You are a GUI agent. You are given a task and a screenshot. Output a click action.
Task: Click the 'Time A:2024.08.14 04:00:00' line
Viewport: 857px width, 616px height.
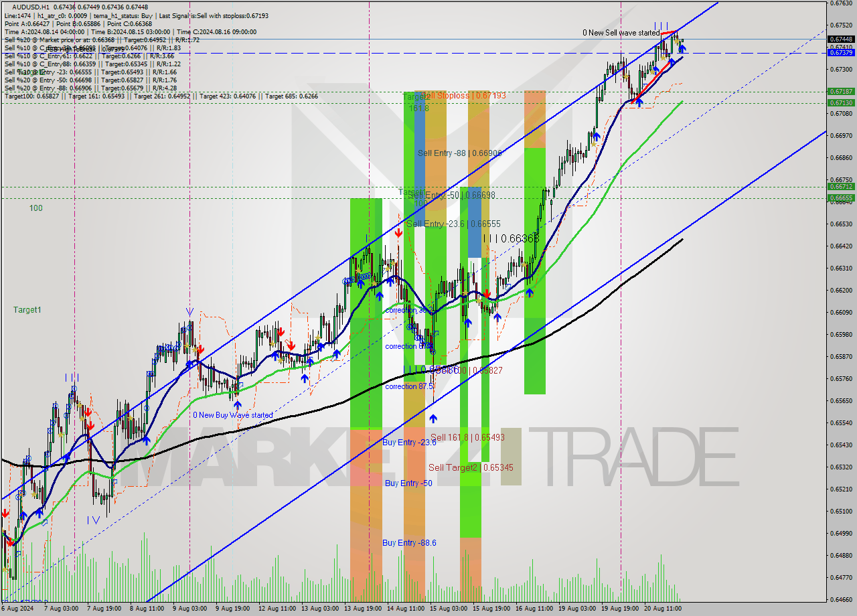pos(131,31)
